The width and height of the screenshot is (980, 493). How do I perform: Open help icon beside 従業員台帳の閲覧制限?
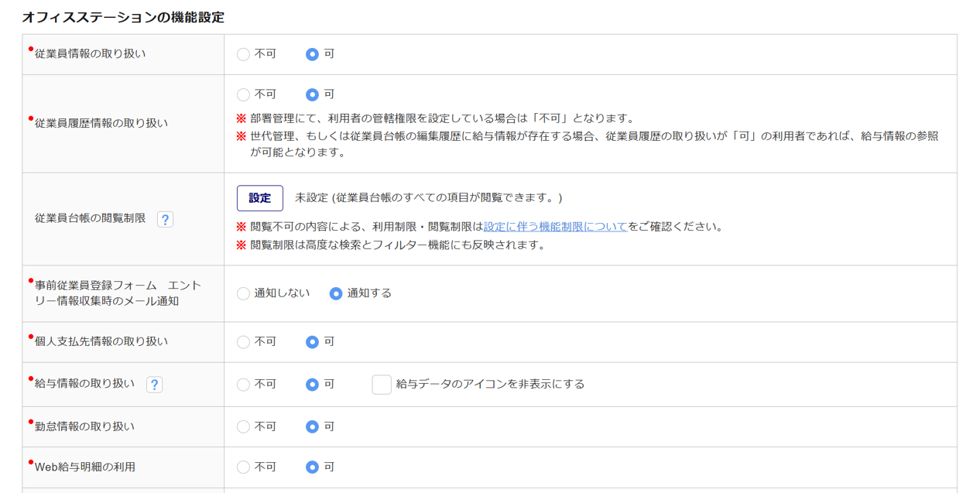point(165,219)
